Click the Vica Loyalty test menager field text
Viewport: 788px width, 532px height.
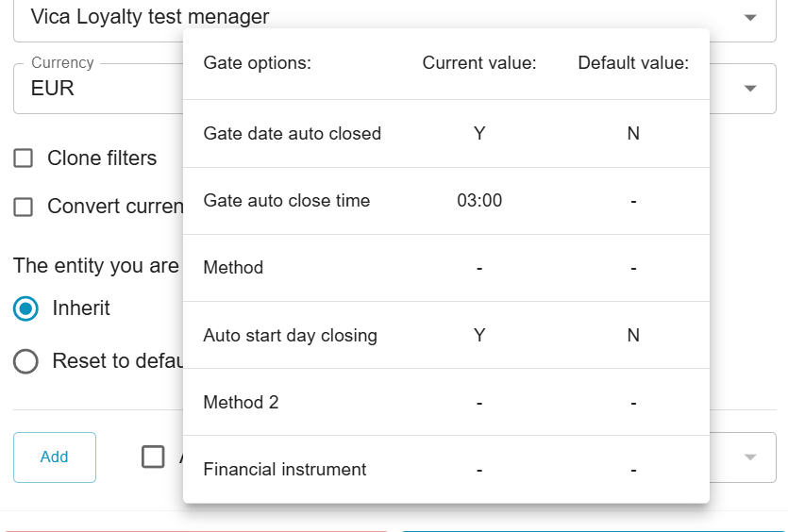[x=149, y=17]
